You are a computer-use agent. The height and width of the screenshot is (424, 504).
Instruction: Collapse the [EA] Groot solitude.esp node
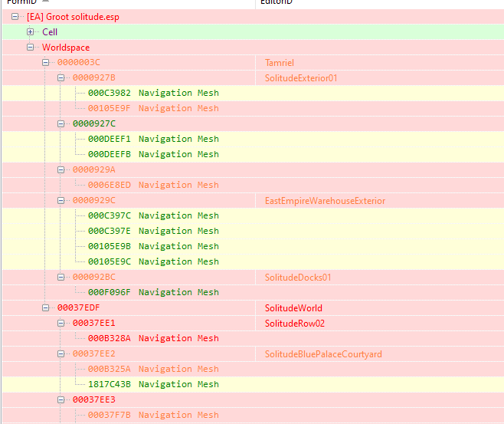coord(15,16)
